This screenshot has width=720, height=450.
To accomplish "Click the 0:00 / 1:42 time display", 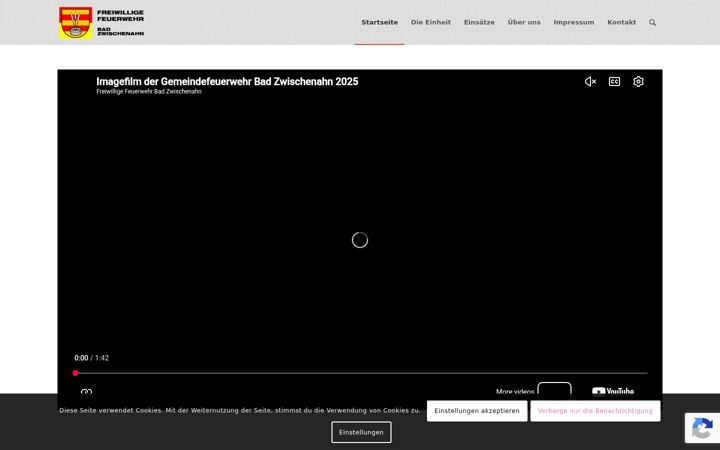I will tap(91, 358).
